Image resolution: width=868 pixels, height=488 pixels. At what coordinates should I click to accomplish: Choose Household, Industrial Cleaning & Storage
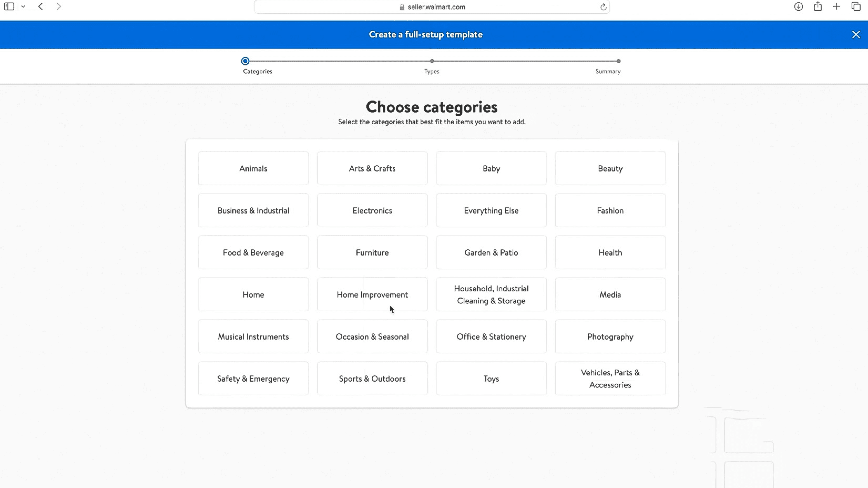pos(491,294)
